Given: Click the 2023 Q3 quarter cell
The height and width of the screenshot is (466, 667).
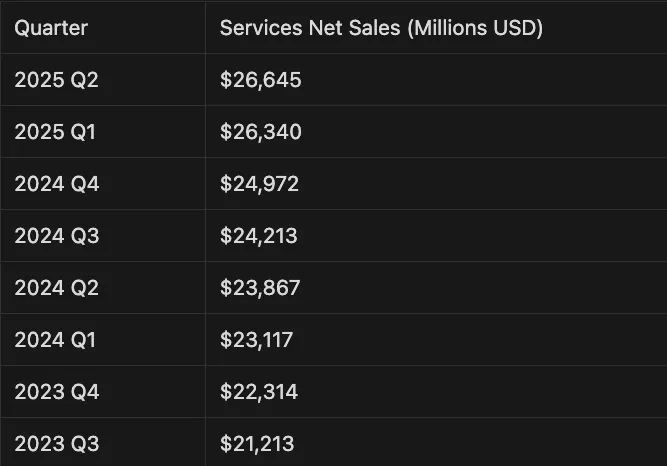Looking at the screenshot, I should pos(57,444).
